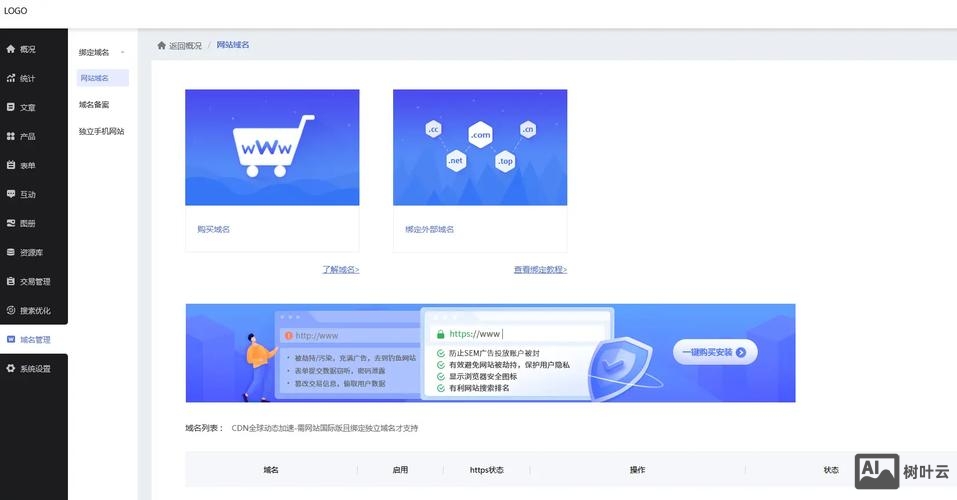This screenshot has width=957, height=500.
Task: Click the 资源库 database icon
Action: [11, 252]
